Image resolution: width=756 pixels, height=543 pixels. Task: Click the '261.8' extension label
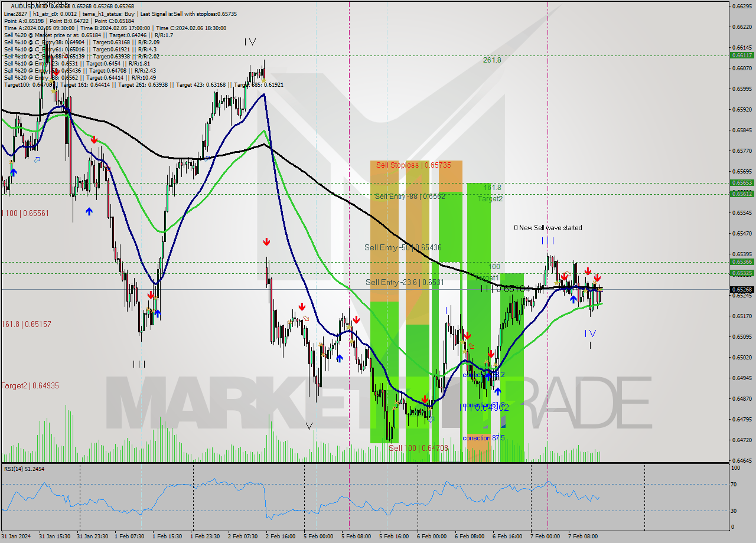click(x=492, y=60)
